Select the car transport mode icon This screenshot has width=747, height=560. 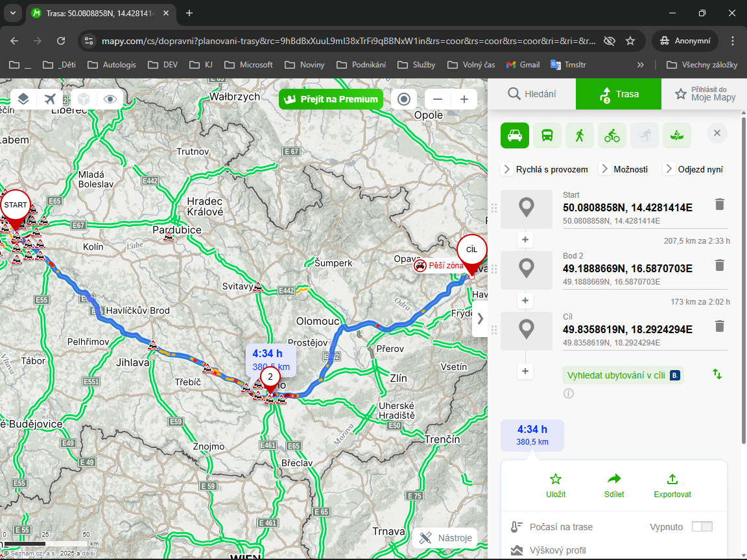tap(515, 135)
